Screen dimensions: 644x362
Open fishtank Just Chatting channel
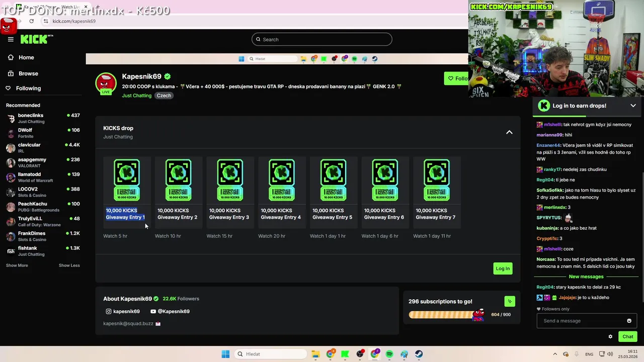pyautogui.click(x=43, y=251)
